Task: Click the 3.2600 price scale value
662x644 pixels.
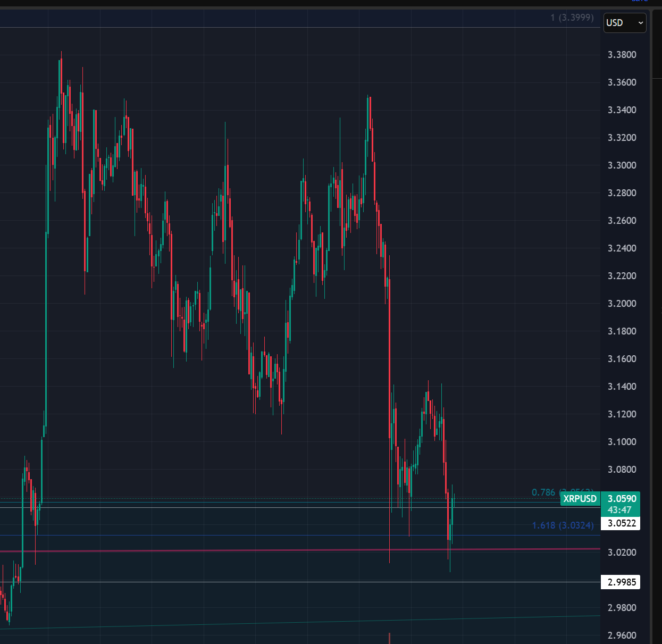Action: (622, 221)
